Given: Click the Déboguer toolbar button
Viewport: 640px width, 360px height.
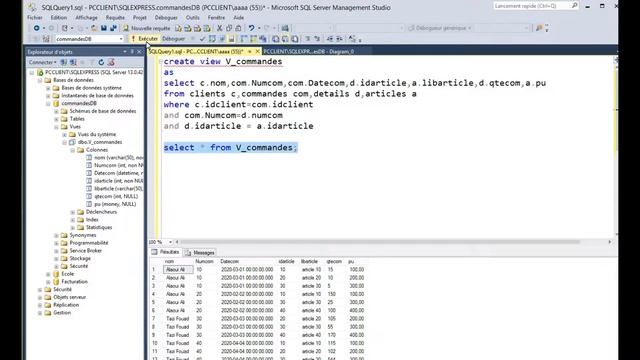Looking at the screenshot, I should point(173,39).
